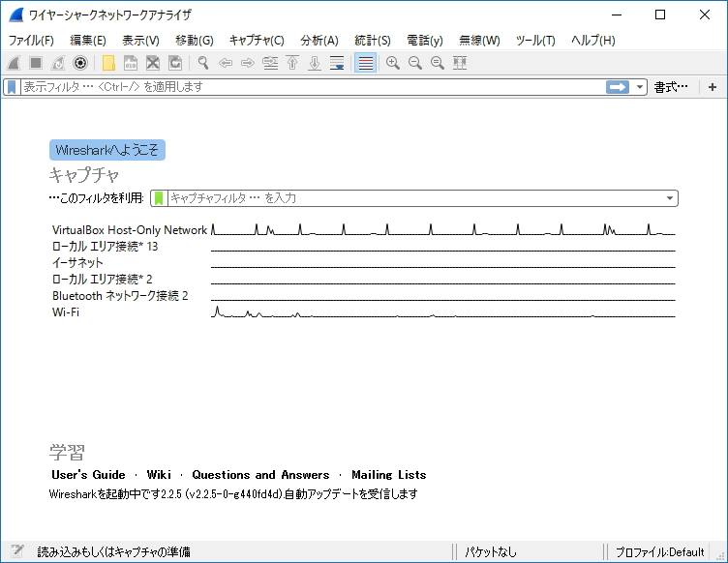Open capture options gear icon

click(80, 63)
